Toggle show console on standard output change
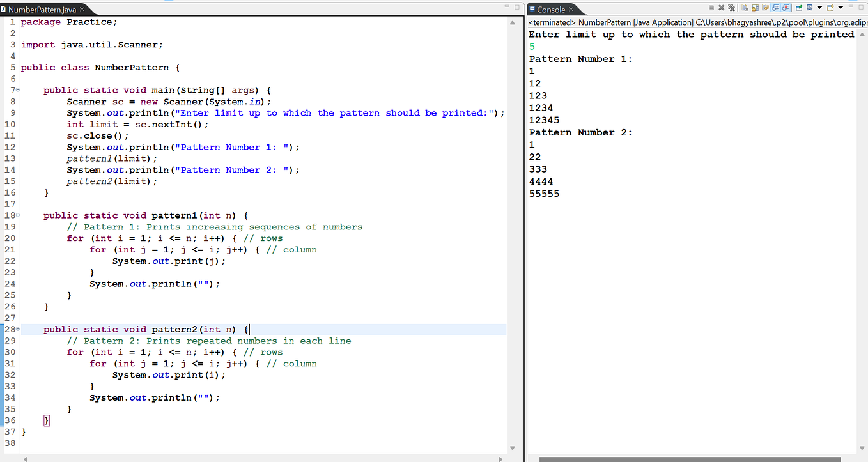Image resolution: width=868 pixels, height=462 pixels. 775,8
